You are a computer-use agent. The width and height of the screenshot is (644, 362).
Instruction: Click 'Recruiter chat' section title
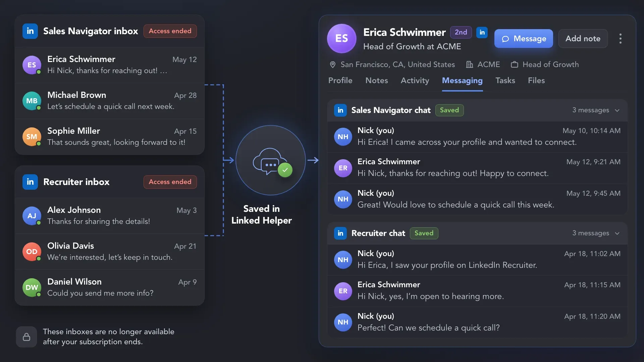click(x=378, y=233)
